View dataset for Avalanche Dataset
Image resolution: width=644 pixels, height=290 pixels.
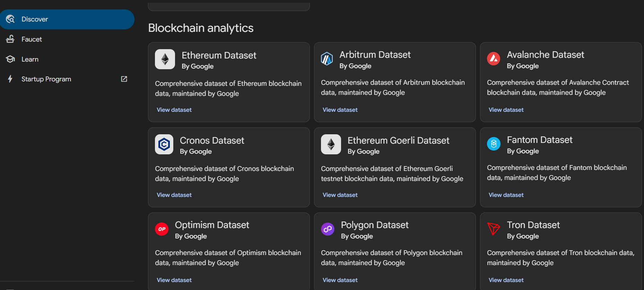coord(506,110)
